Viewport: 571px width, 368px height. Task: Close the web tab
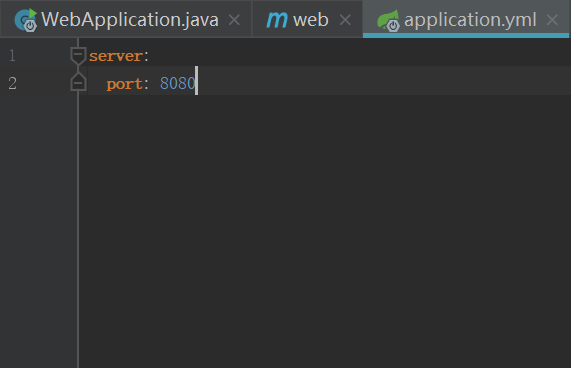coord(345,20)
